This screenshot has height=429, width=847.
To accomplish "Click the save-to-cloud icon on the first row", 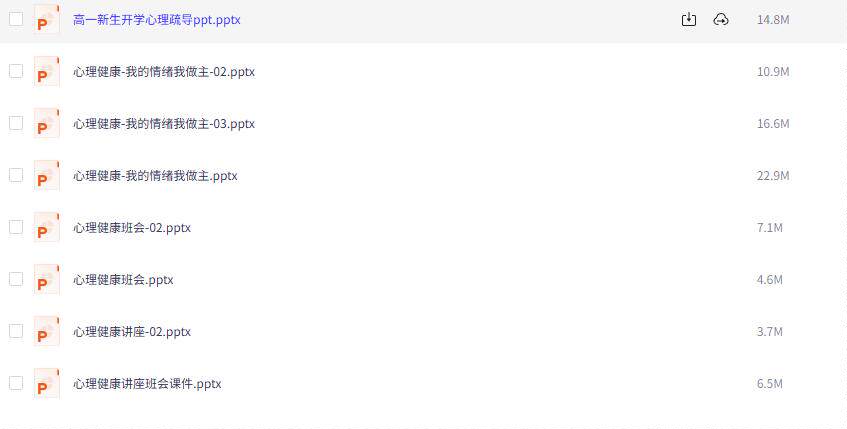I will pyautogui.click(x=721, y=19).
